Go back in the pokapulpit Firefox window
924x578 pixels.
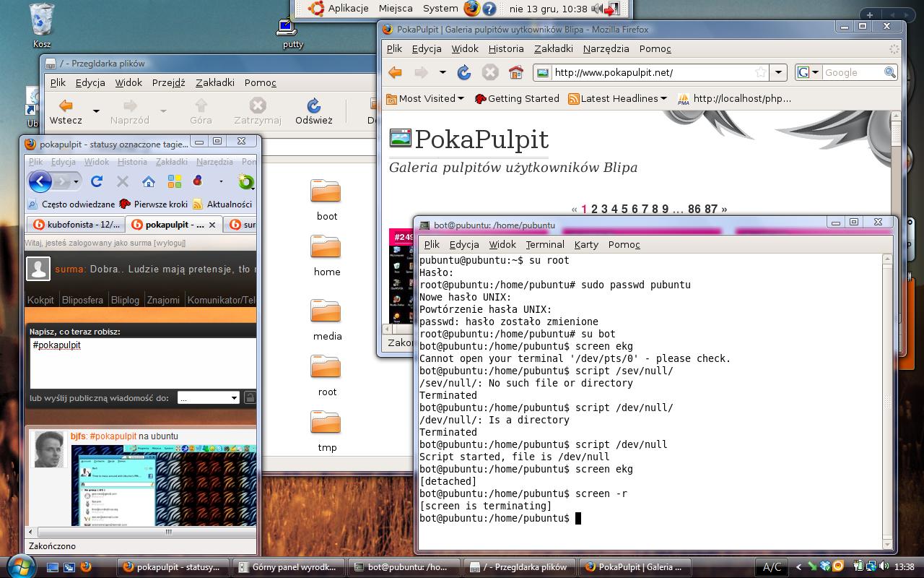40,181
